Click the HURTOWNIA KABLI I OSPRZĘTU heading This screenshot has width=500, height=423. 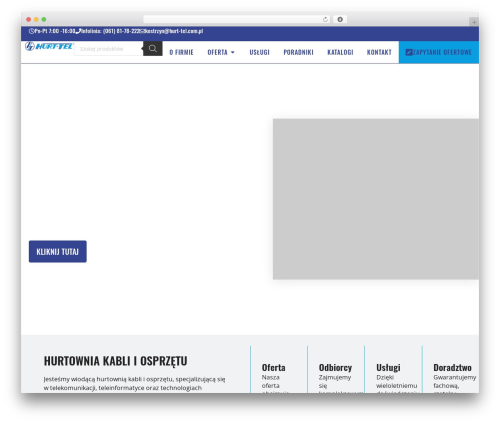pos(115,361)
